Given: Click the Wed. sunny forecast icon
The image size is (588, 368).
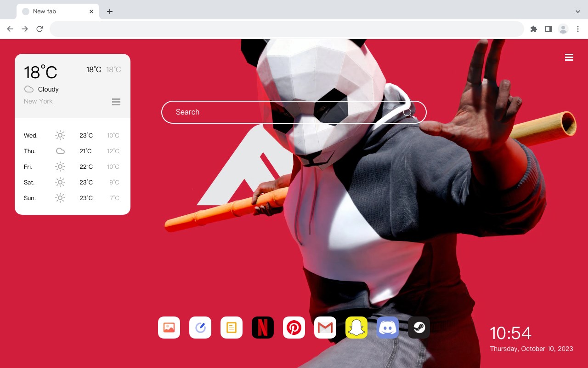Looking at the screenshot, I should (x=60, y=135).
